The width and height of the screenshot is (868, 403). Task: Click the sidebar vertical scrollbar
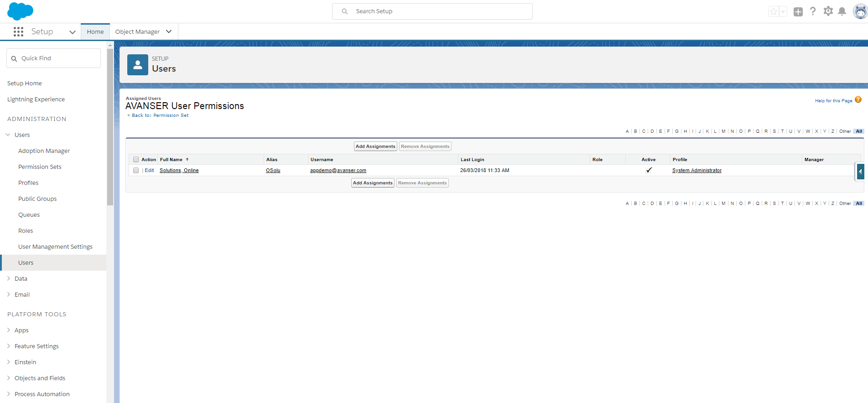[x=110, y=127]
